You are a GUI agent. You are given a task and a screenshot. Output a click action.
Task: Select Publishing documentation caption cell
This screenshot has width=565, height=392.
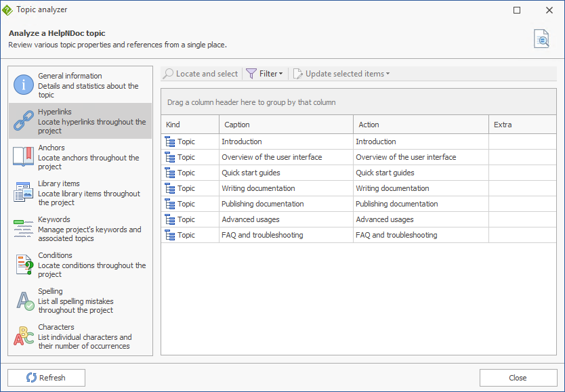(x=286, y=204)
